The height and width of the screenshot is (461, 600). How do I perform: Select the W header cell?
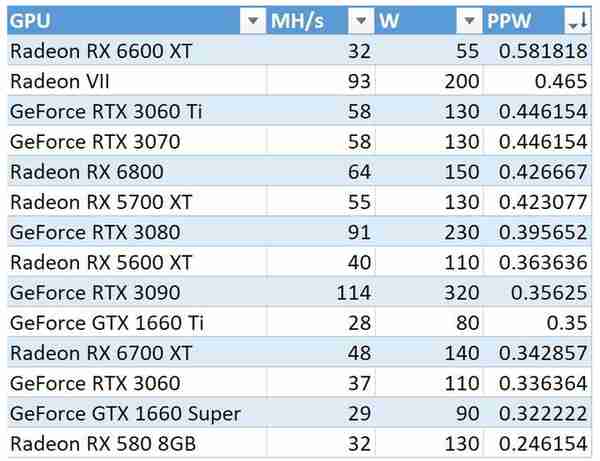tap(429, 21)
